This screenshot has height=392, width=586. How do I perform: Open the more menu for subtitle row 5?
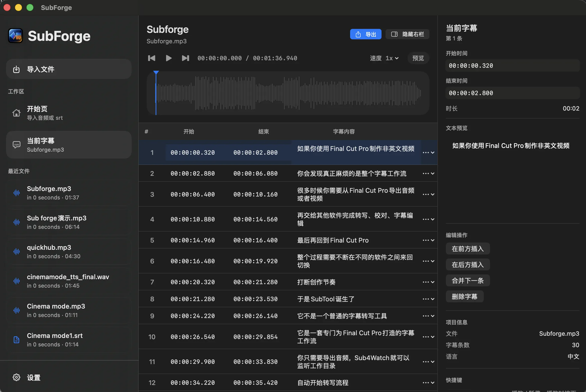428,240
